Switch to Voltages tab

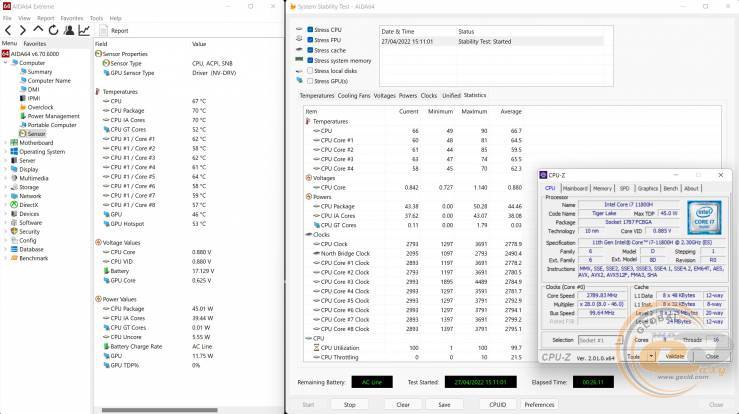coord(385,96)
